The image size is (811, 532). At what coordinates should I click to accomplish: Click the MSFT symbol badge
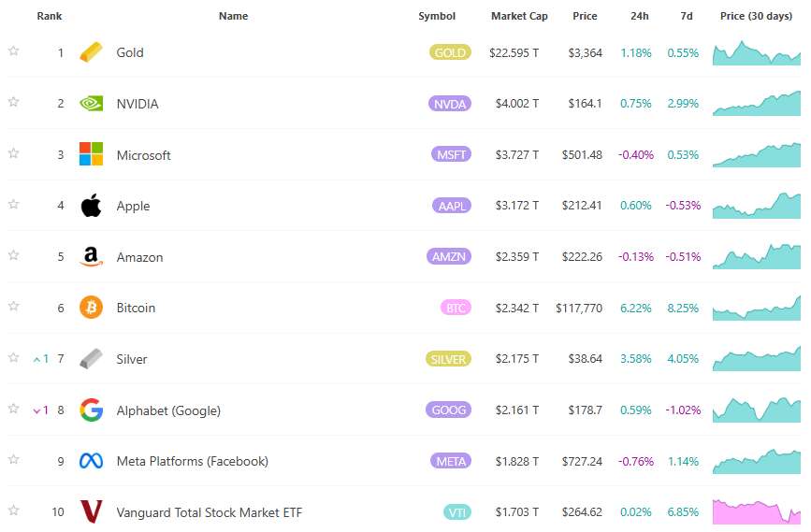[x=451, y=154]
